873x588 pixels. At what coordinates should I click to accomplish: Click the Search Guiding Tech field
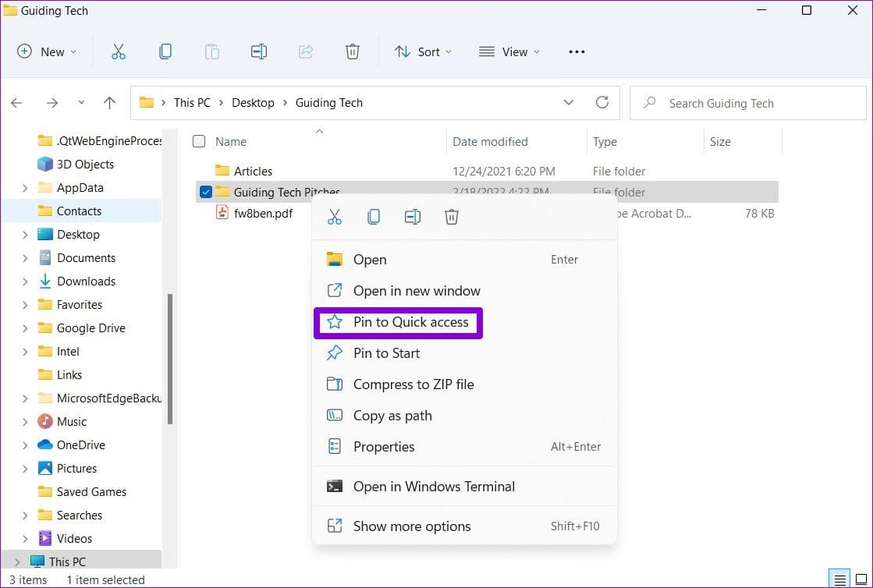coord(749,103)
